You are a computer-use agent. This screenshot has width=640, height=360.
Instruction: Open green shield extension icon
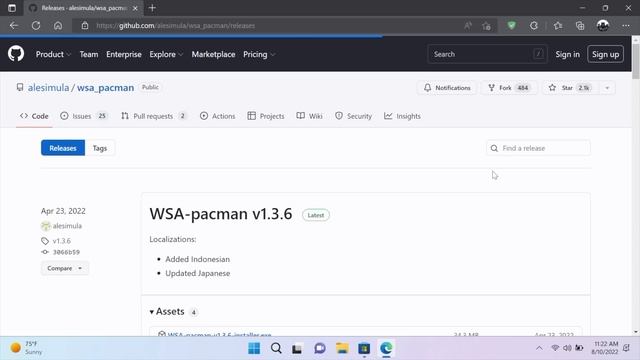click(x=511, y=26)
